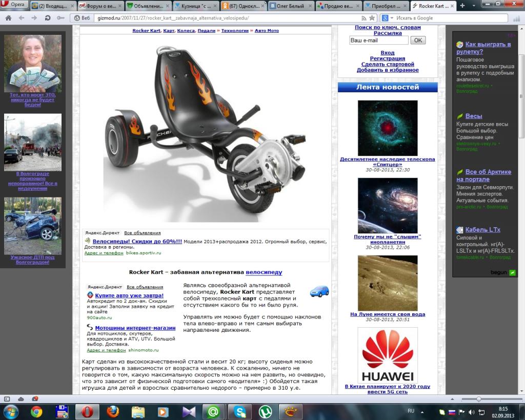Reload the page with the refresh icon
Image resolution: width=525 pixels, height=420 pixels.
48,18
